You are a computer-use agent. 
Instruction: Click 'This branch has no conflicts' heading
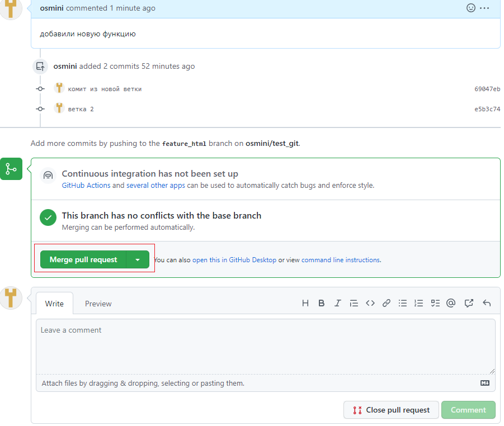[161, 216]
